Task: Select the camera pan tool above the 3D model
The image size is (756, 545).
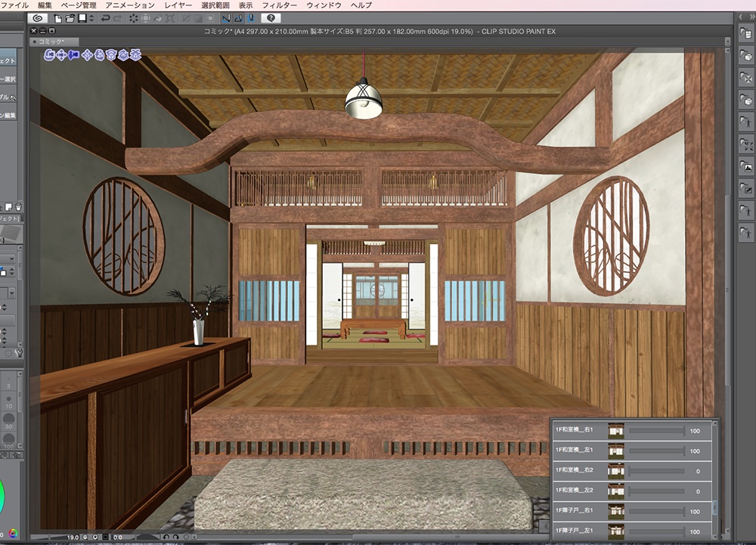Action: point(61,55)
